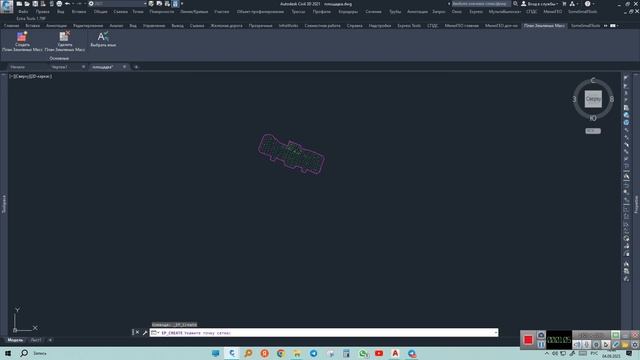Image resolution: width=640 pixels, height=360 pixels.
Task: Open WhatsApp from the taskbar
Action: pos(362,353)
